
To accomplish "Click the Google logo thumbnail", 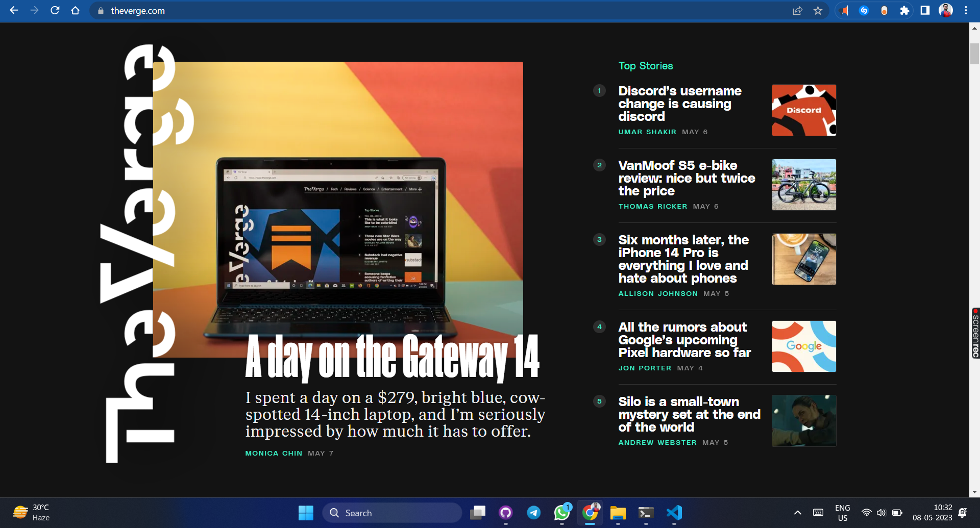I will coord(804,346).
